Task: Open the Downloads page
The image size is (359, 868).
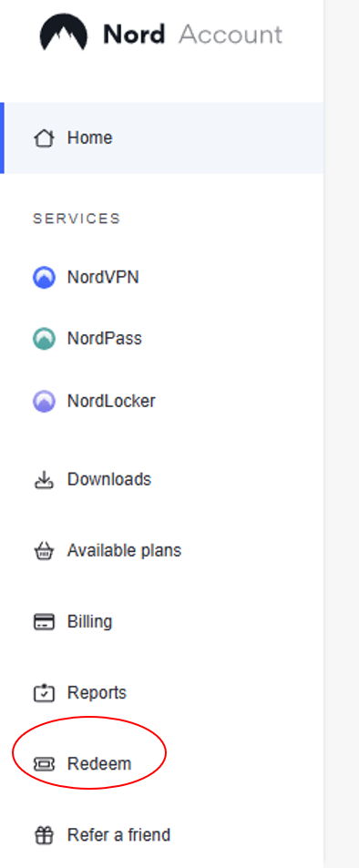Action: pyautogui.click(x=109, y=479)
